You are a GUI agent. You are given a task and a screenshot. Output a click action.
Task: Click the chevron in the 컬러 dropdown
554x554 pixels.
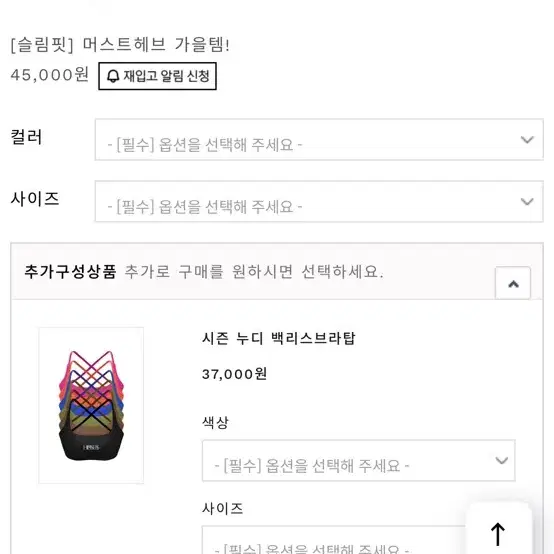coord(527,140)
